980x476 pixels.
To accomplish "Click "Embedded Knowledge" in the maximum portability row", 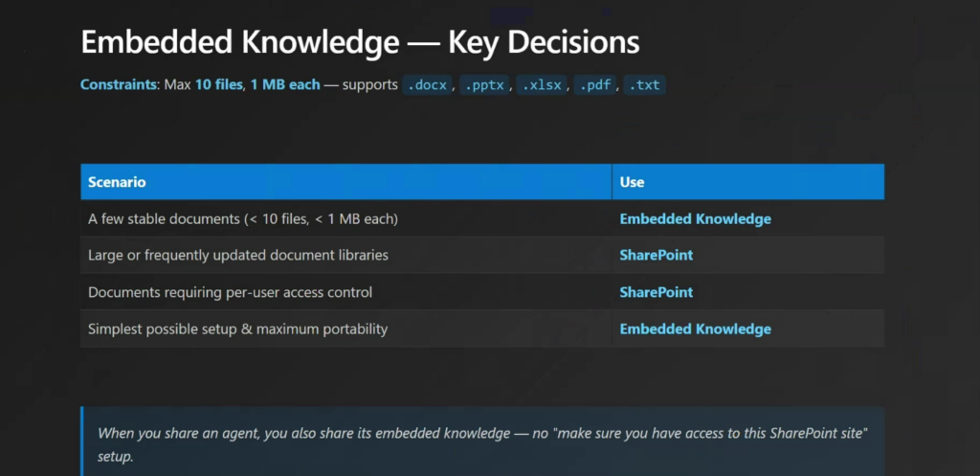I will pos(695,329).
